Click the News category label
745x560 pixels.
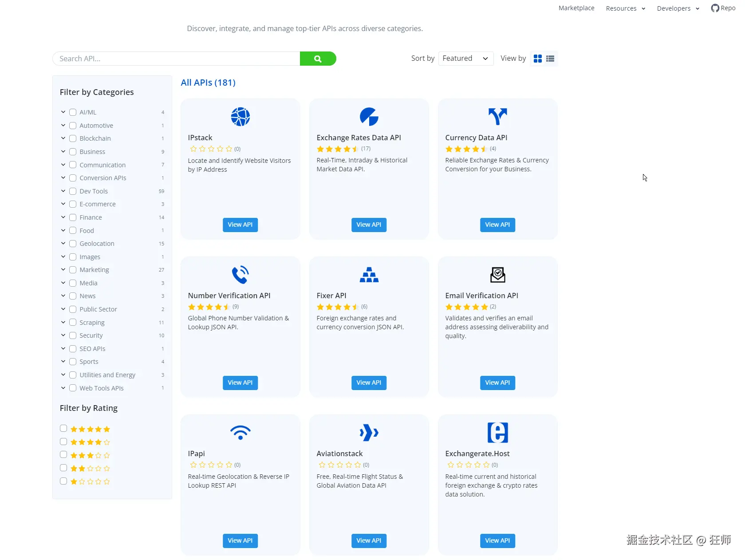[87, 296]
